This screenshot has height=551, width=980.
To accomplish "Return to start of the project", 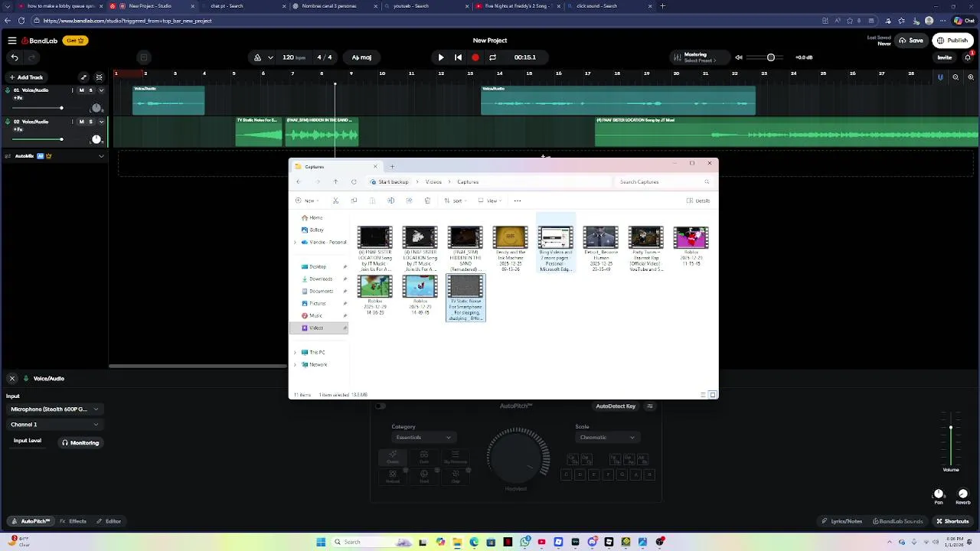I will pos(458,57).
